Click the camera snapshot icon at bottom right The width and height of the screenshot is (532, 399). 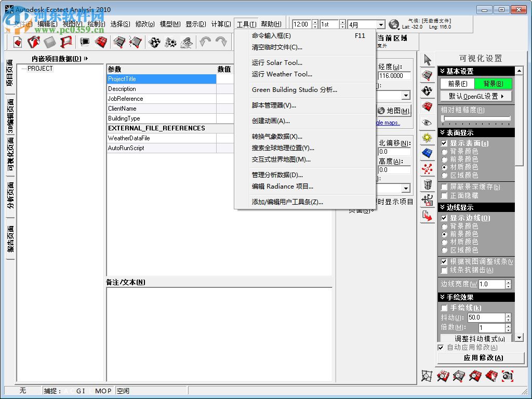[x=508, y=376]
